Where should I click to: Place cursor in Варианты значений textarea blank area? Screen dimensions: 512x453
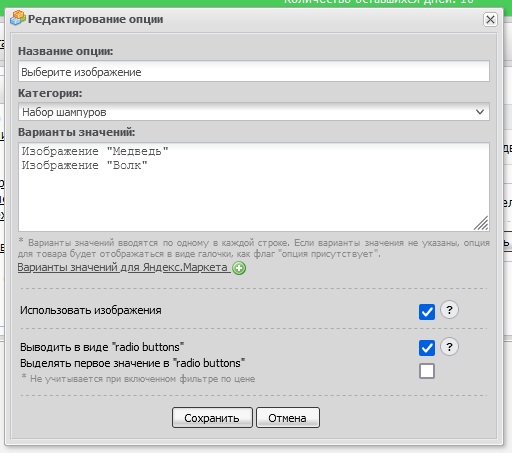[x=254, y=200]
